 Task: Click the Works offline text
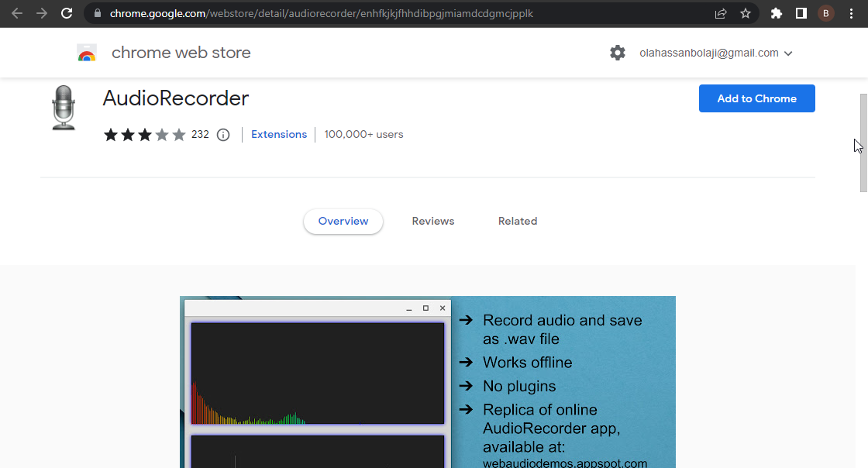pyautogui.click(x=527, y=363)
